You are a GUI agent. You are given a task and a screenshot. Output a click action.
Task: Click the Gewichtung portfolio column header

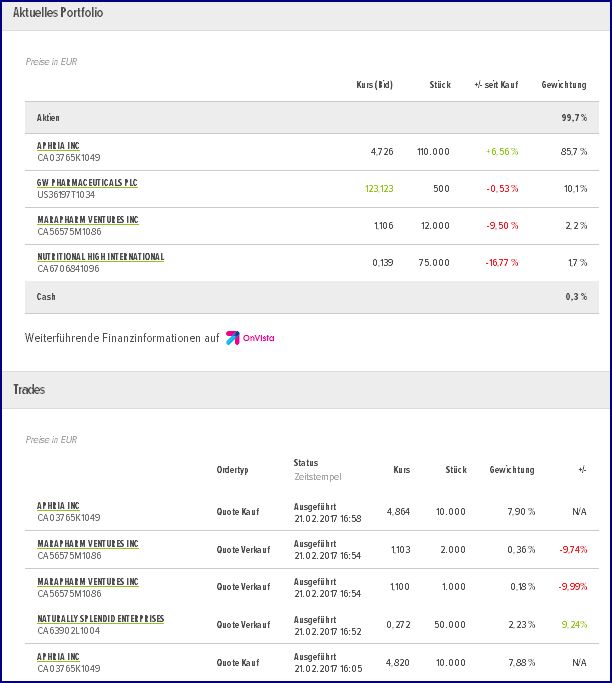point(563,85)
